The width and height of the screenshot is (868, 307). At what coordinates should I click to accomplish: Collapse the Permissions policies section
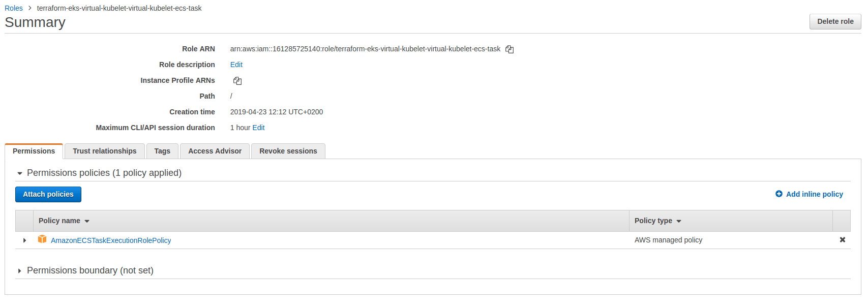pyautogui.click(x=20, y=173)
